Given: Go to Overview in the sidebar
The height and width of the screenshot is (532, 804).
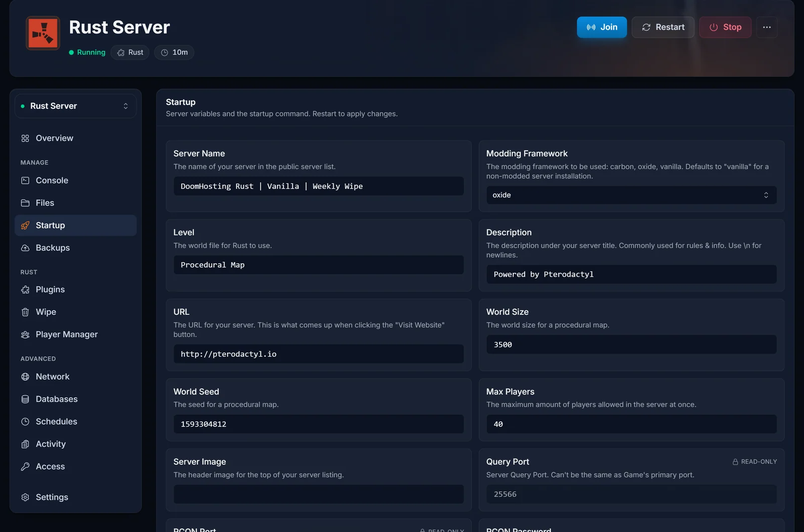Looking at the screenshot, I should [75, 138].
